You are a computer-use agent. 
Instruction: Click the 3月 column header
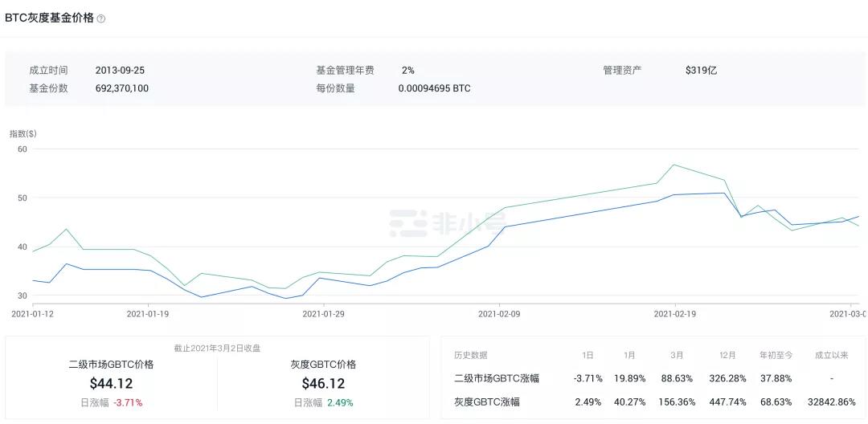[x=678, y=356]
